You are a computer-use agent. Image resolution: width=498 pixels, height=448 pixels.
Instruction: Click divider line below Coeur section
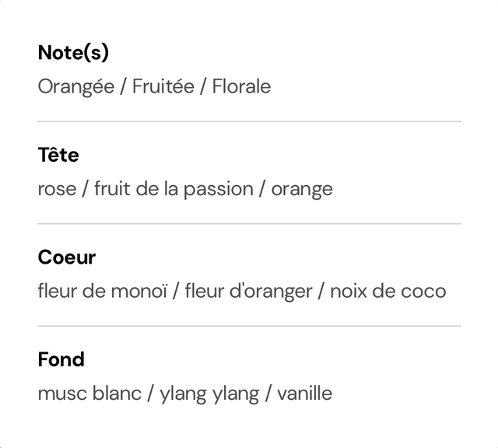click(249, 326)
